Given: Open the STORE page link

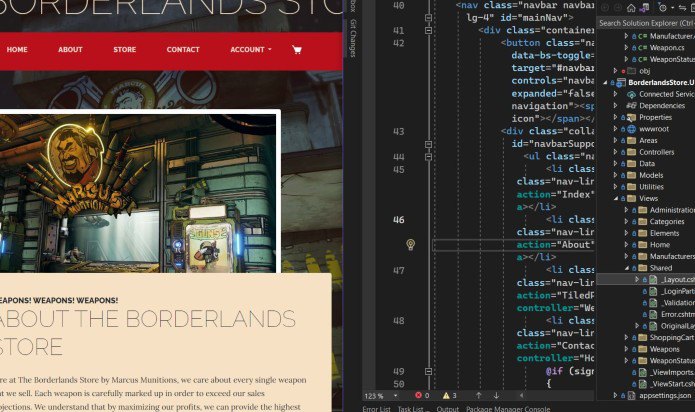Looking at the screenshot, I should coord(125,50).
